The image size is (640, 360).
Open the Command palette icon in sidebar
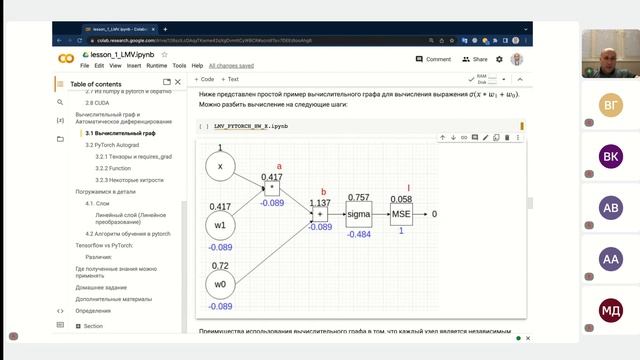click(x=60, y=325)
